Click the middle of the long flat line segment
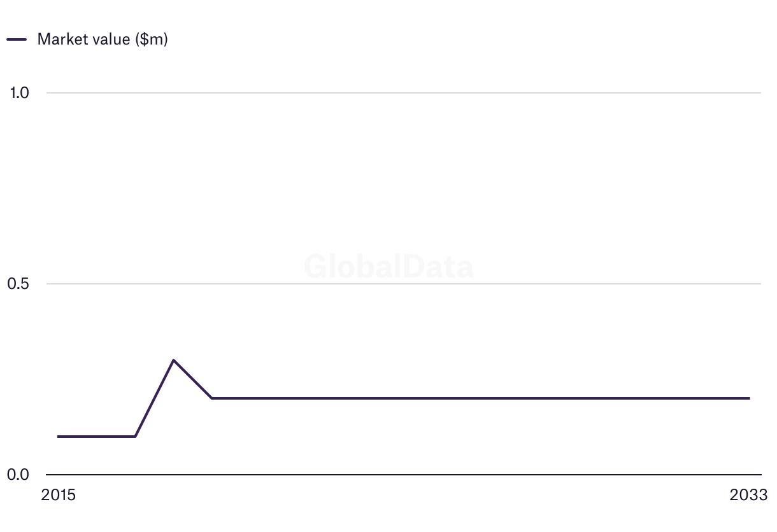Screen dimensions: 777x532 coord(480,398)
